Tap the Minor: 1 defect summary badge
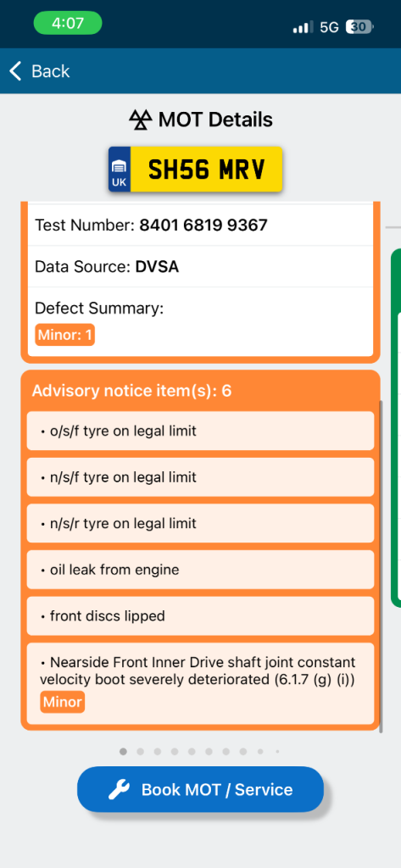Viewport: 401px width, 868px height. tap(64, 336)
